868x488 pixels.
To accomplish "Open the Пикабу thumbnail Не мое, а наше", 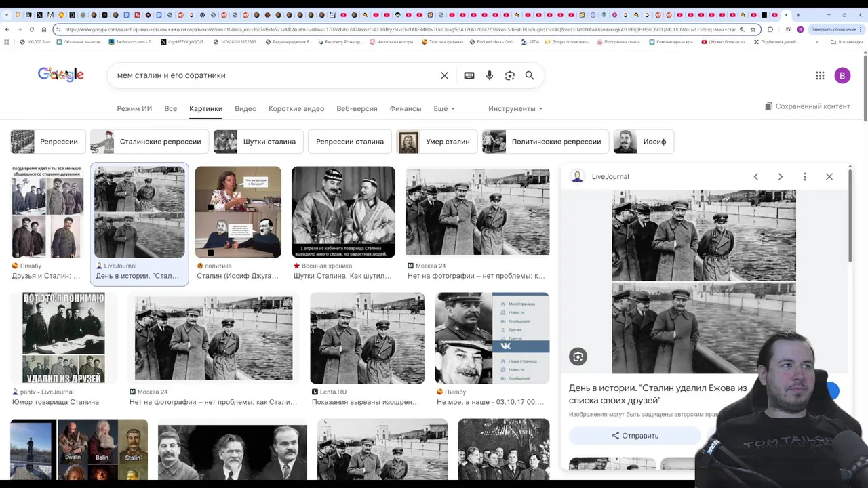I will [492, 338].
